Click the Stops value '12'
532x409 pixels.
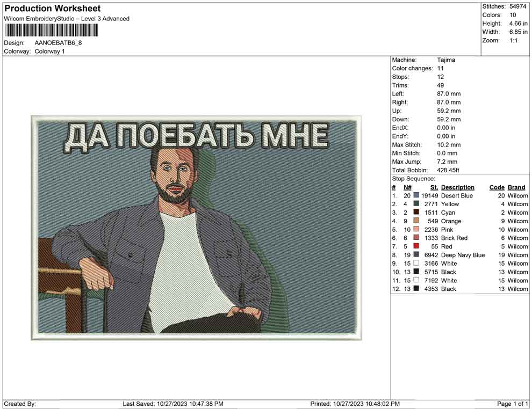[441, 77]
